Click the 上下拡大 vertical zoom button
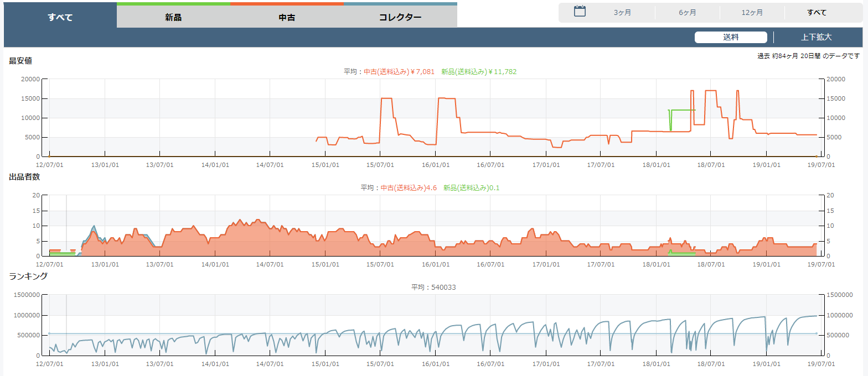 [x=816, y=37]
